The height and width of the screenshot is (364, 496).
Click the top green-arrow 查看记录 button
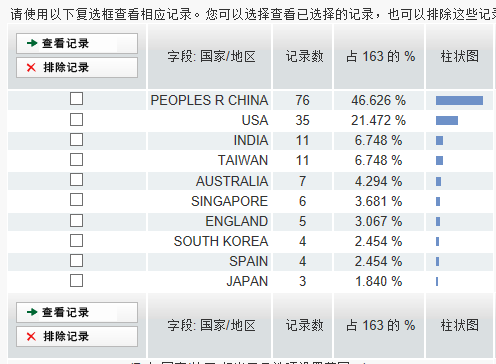tap(77, 43)
